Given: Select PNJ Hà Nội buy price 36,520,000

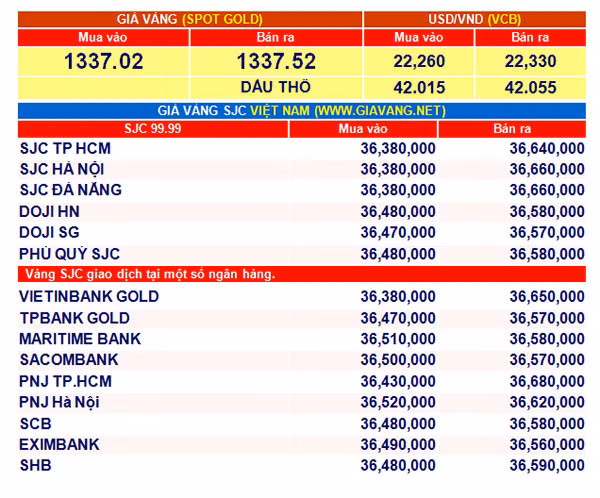Looking at the screenshot, I should (398, 402).
